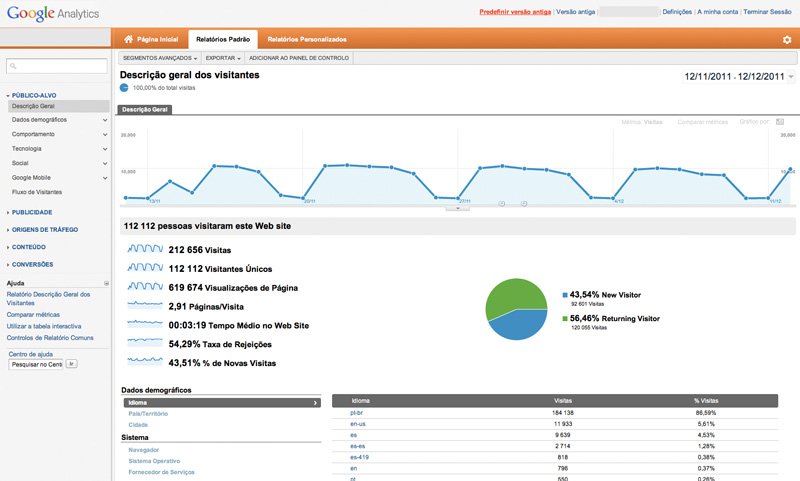Select País/Território demographic option
The height and width of the screenshot is (481, 800).
point(148,413)
